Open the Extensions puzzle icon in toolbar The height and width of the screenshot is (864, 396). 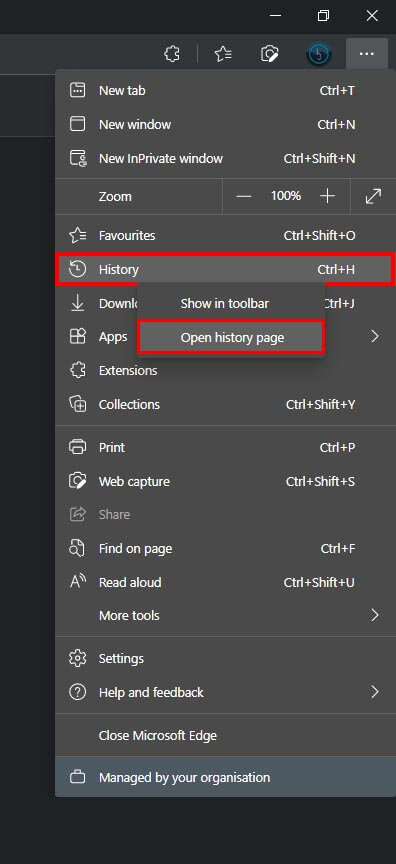click(172, 54)
